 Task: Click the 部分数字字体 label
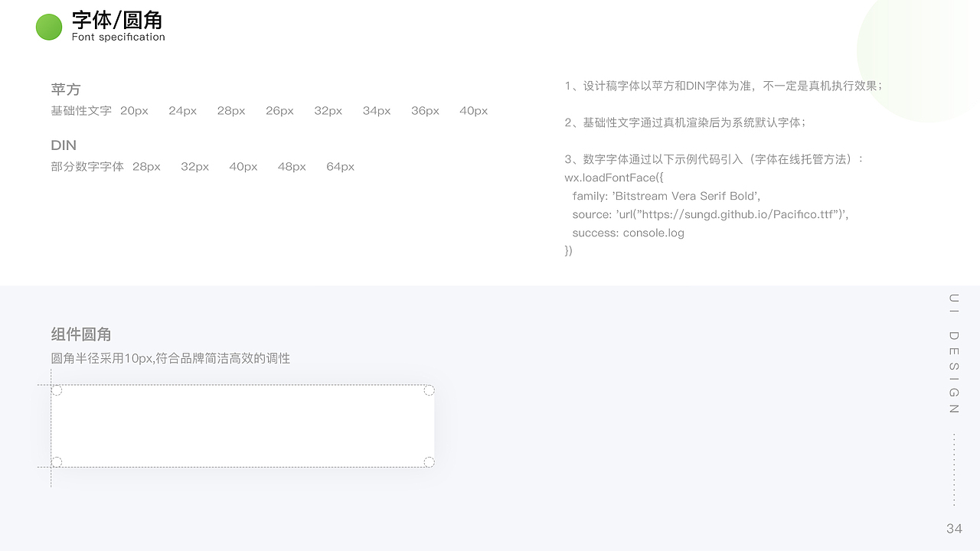[87, 167]
